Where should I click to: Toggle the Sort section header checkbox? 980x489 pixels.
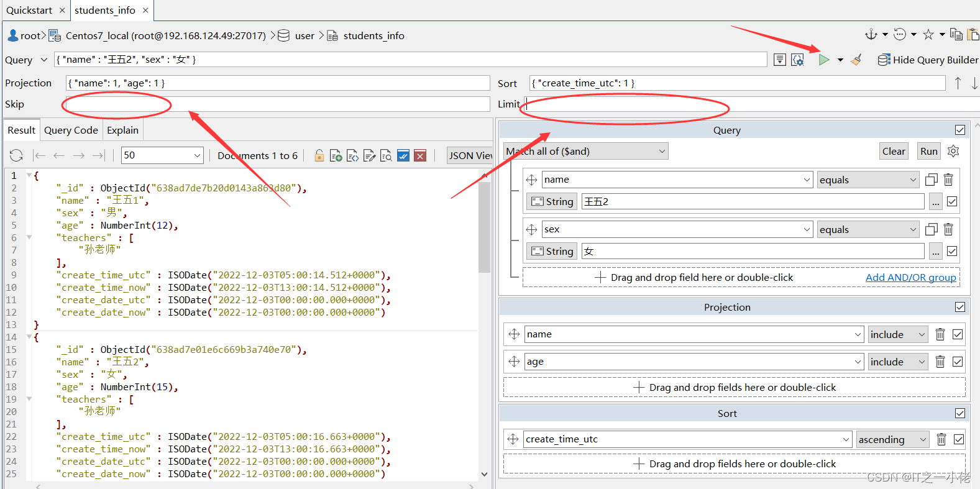tap(960, 413)
